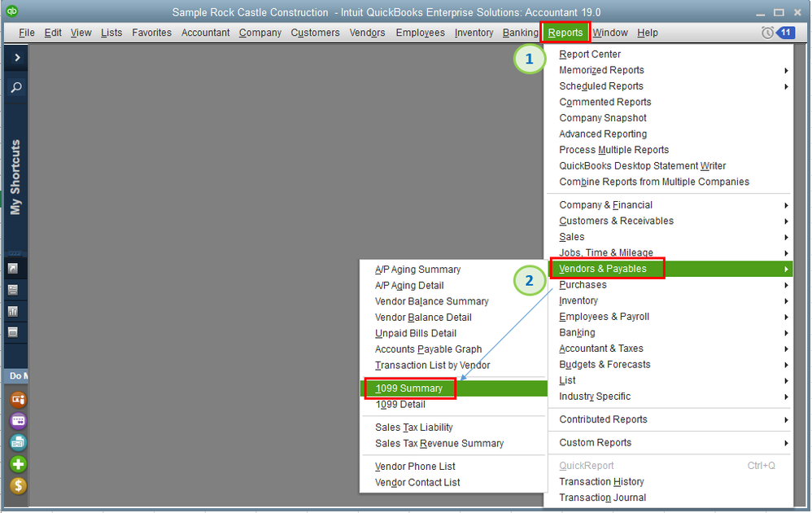This screenshot has height=513, width=812.
Task: Open the reminders clock icon
Action: coord(767,33)
